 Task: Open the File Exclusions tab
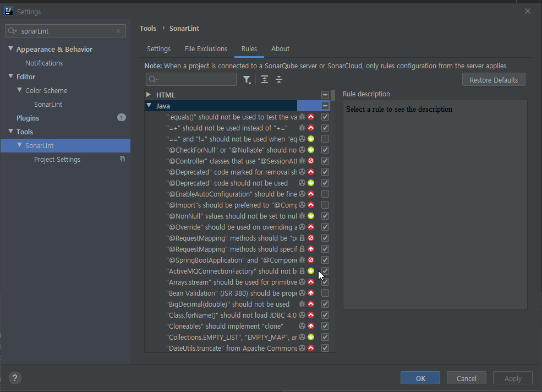tap(206, 49)
